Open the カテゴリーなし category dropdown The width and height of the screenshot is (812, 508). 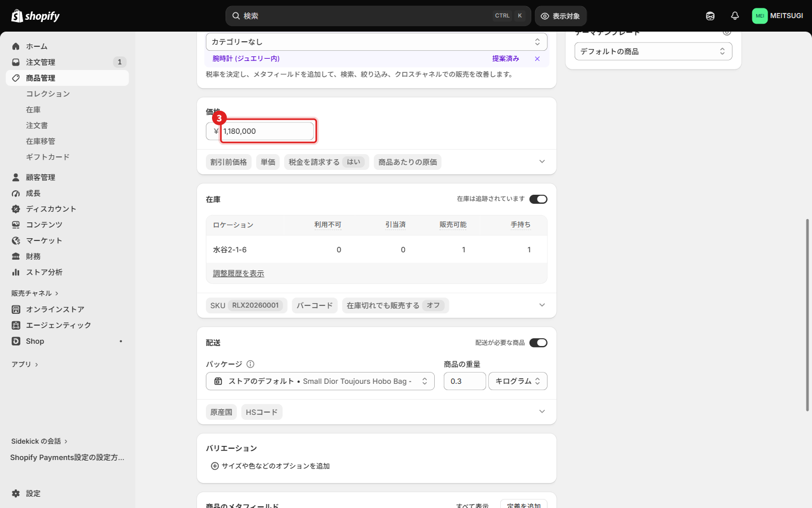coord(377,42)
